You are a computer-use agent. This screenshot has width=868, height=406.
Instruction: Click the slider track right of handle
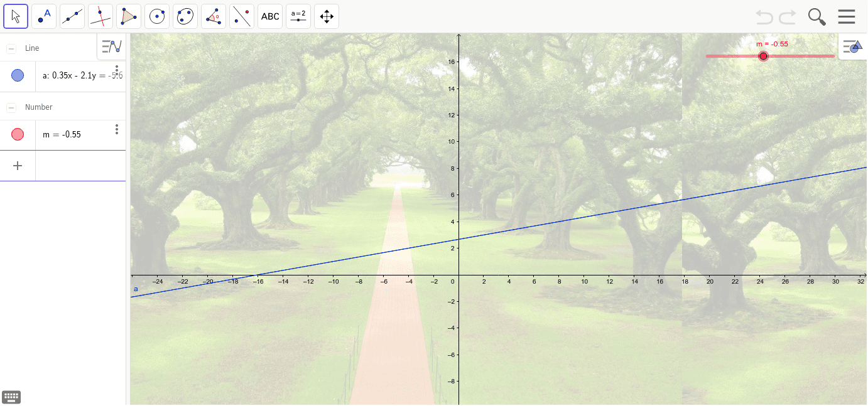801,56
